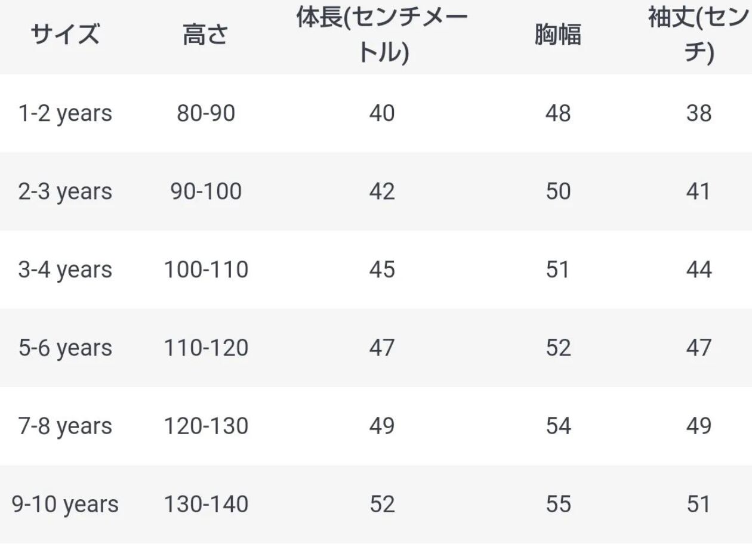Image resolution: width=752 pixels, height=560 pixels.
Task: Click the 90-100 height value
Action: (205, 191)
